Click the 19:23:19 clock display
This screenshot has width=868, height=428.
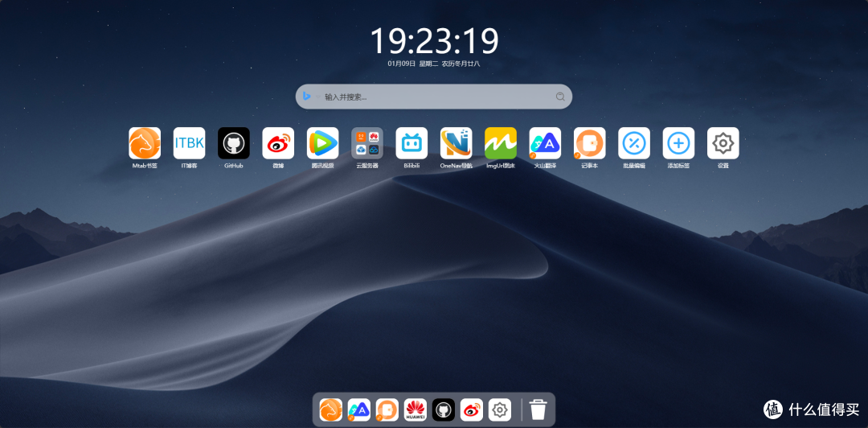434,40
